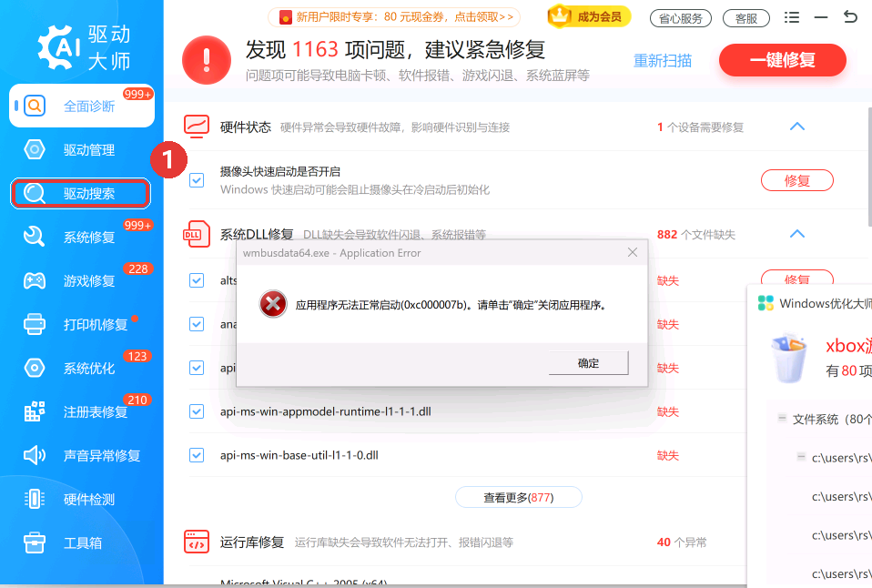Click the 系统优化 gear icon
Screen dimensions: 872x588
(35, 368)
